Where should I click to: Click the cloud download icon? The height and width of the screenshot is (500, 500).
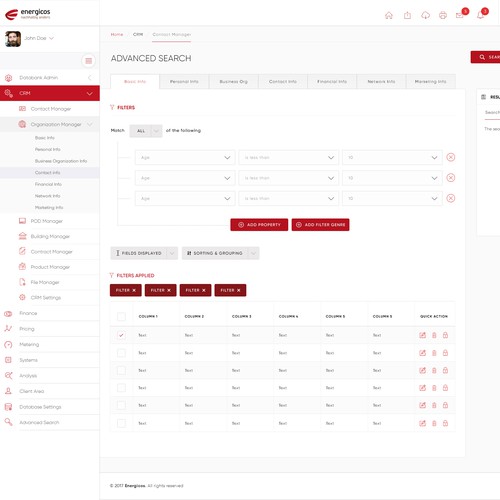[426, 15]
